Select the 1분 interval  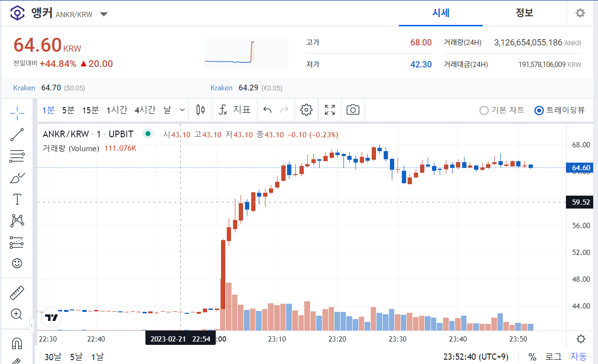(x=48, y=110)
